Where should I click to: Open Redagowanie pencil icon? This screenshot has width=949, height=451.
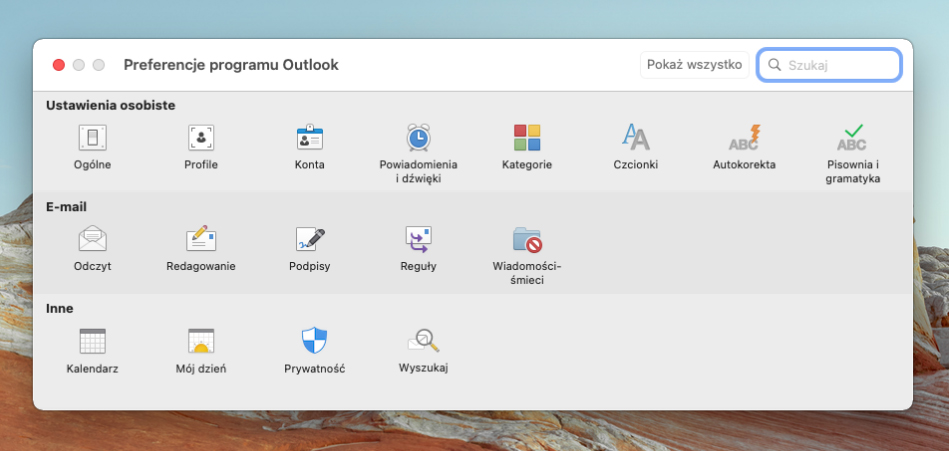coord(201,239)
